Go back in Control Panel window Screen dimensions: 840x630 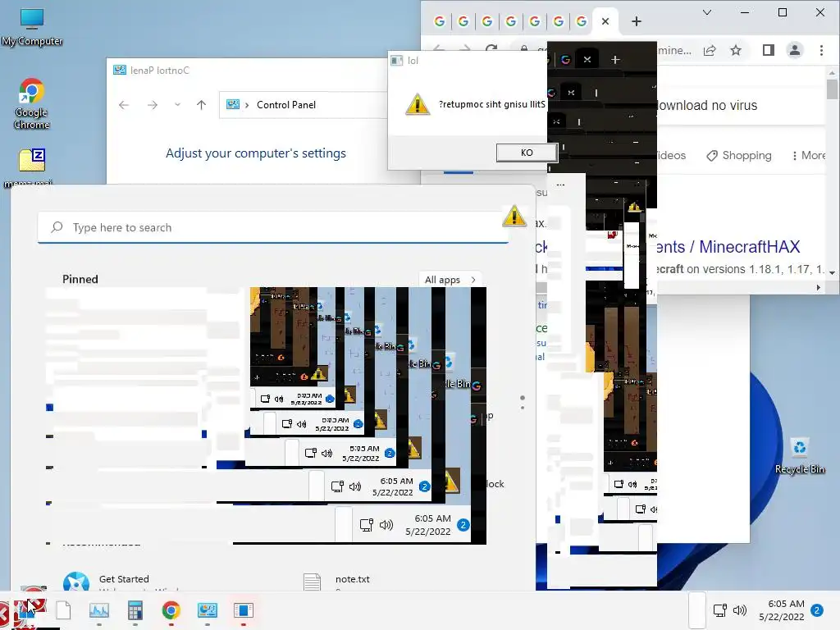click(124, 105)
